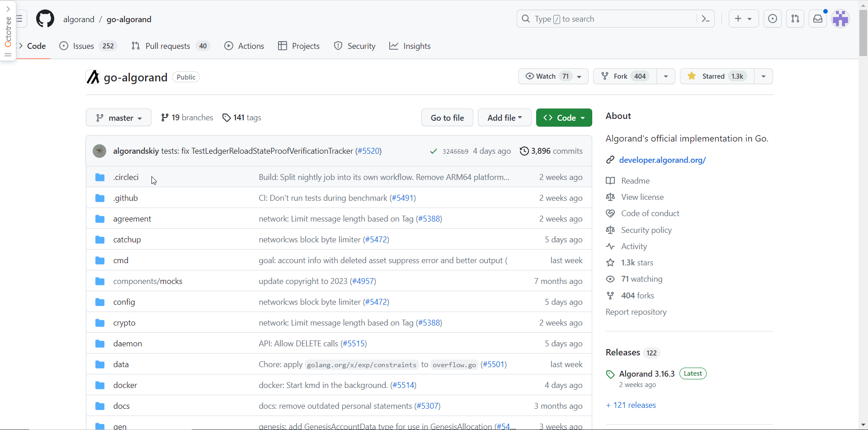The width and height of the screenshot is (868, 430).
Task: View the 1.3k stars link
Action: point(629,262)
